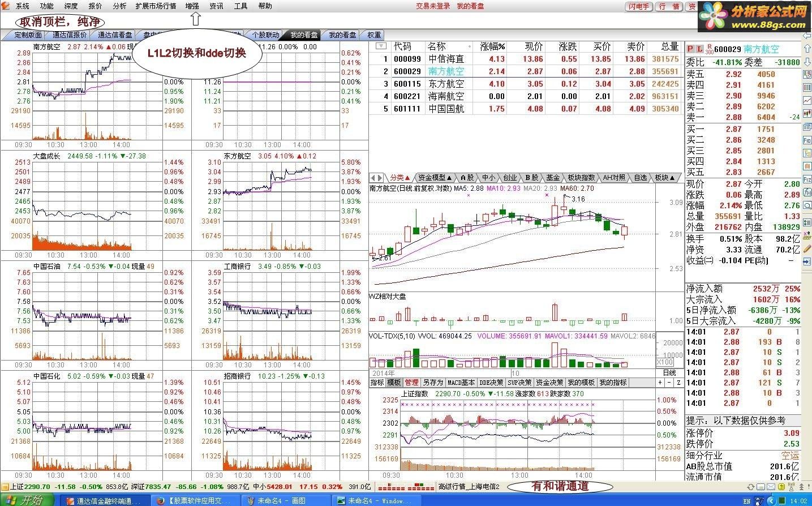This screenshot has height=506, width=812.
Task: Click the page-up arrow sidebar icon
Action: pos(807,48)
